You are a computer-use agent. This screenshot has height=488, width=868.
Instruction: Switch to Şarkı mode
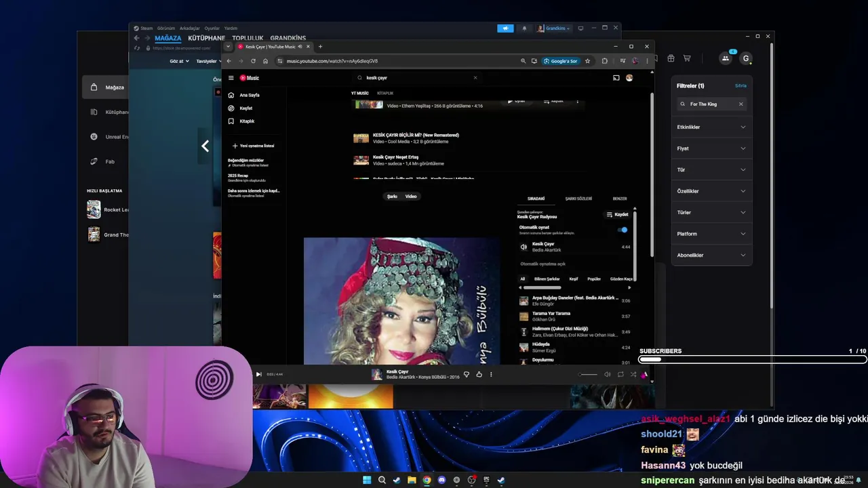click(x=392, y=197)
